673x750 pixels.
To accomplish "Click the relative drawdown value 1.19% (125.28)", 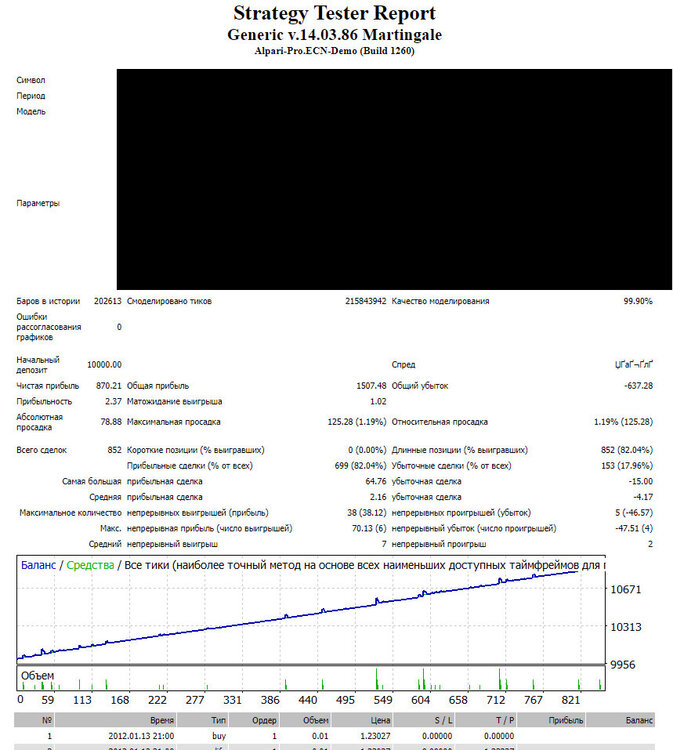I will (623, 422).
